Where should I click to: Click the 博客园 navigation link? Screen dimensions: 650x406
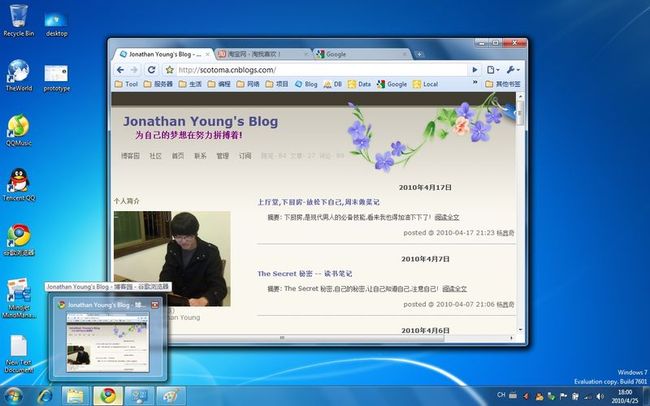coord(130,156)
